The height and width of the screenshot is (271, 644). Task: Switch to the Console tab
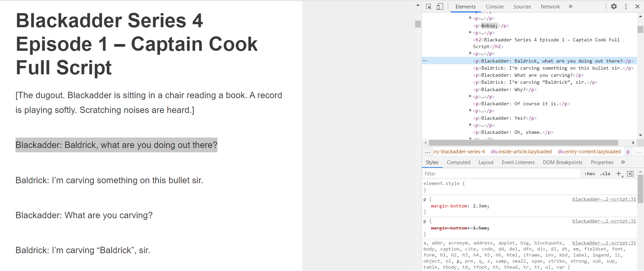[x=494, y=7]
